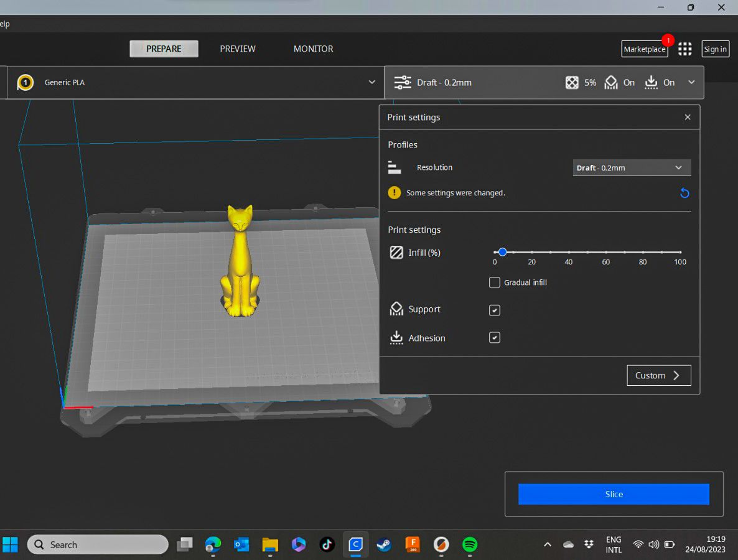Click the extruder 1 Generic PLA icon

pyautogui.click(x=25, y=82)
